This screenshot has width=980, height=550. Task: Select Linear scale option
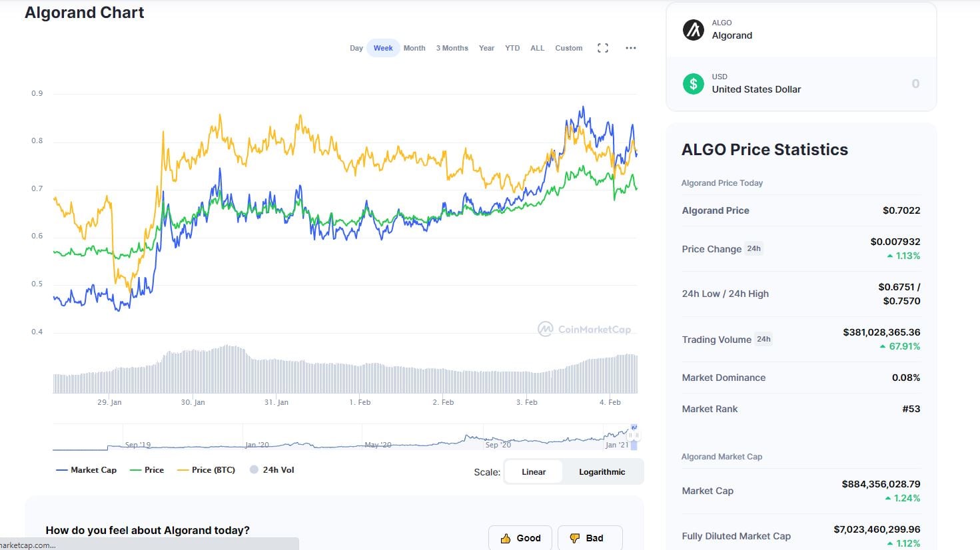click(534, 471)
